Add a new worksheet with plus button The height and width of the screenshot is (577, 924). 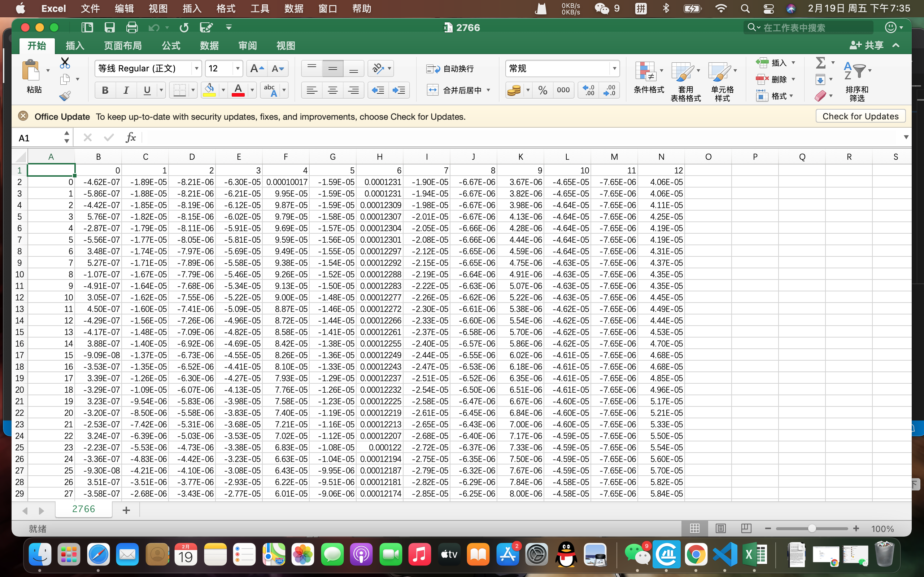(x=126, y=510)
